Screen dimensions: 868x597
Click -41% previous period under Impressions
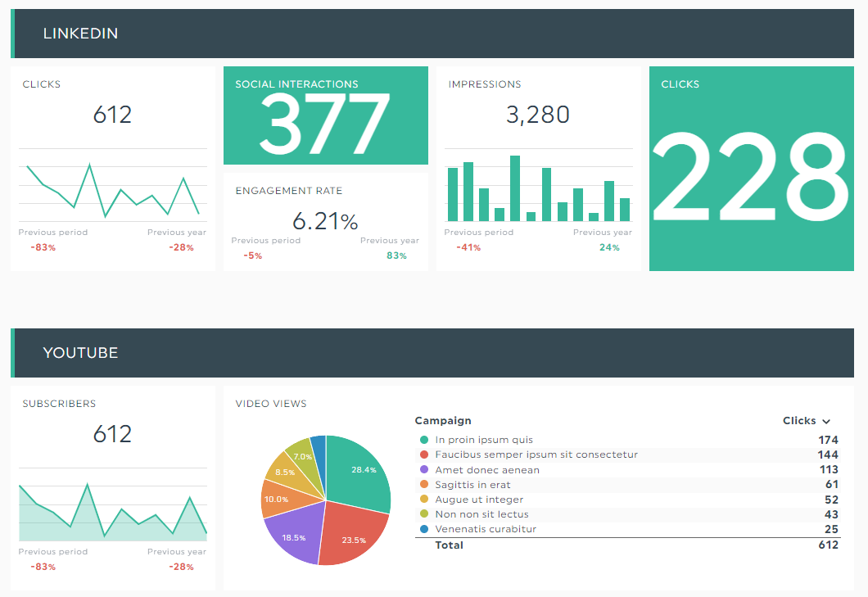[468, 247]
